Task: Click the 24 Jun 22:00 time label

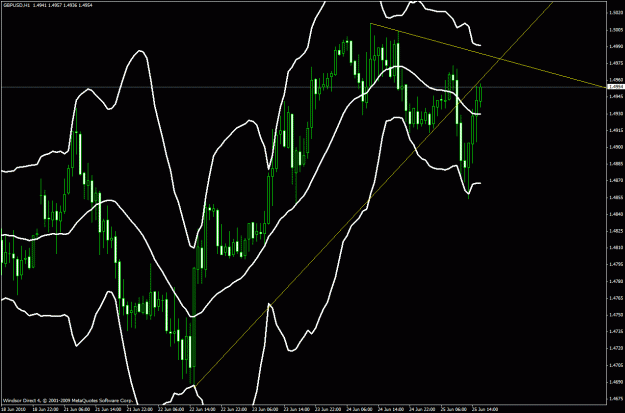Action: [421, 409]
